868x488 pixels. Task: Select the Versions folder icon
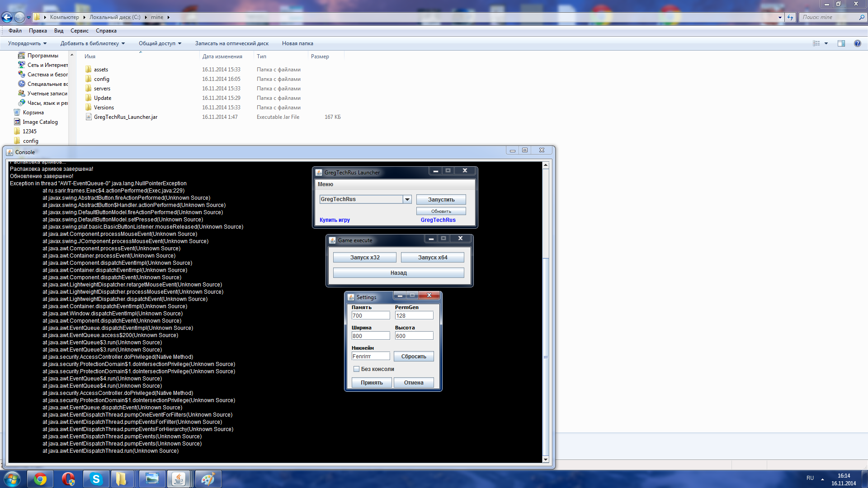point(89,107)
